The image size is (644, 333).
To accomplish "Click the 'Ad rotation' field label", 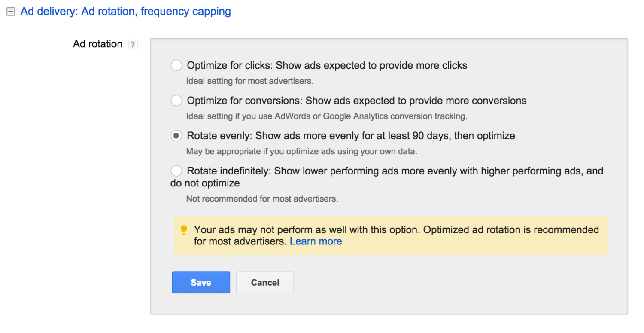I will point(97,44).
